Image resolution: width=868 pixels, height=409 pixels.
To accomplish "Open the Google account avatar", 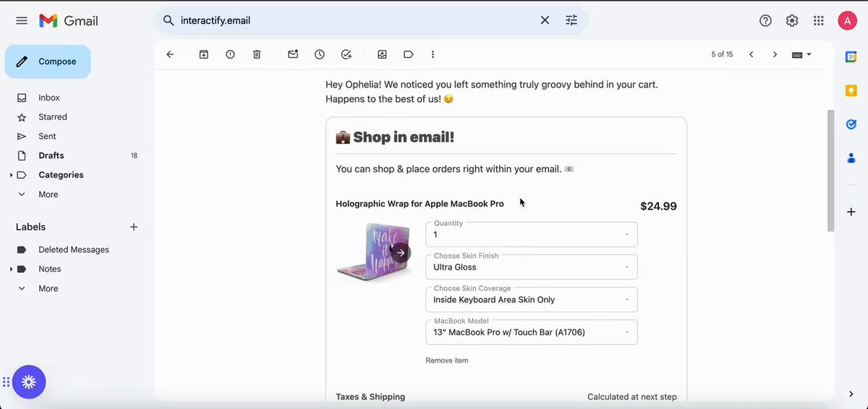I will (847, 20).
